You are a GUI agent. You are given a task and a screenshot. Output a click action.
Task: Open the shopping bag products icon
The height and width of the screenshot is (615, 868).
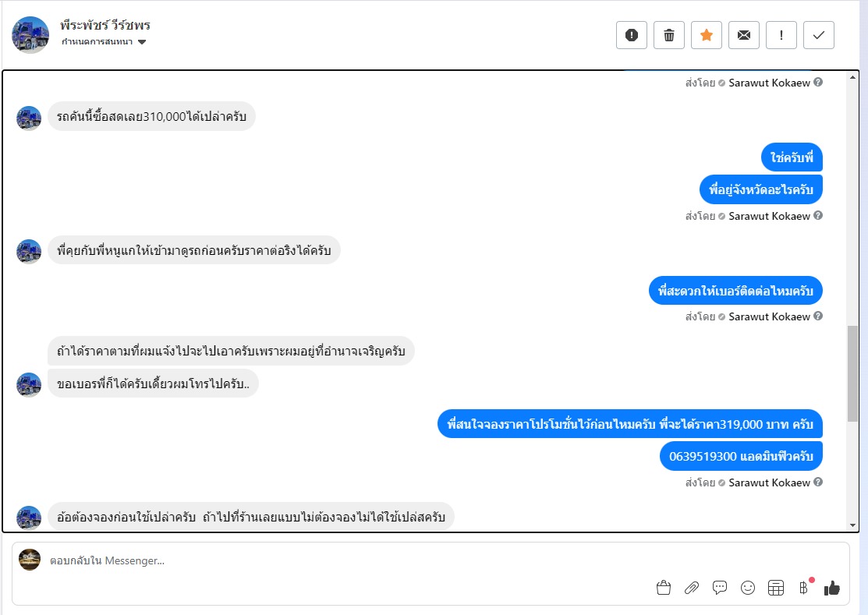point(664,588)
